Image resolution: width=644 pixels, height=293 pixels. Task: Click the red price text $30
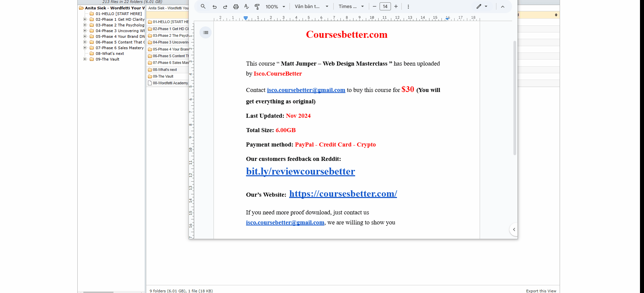pos(408,89)
